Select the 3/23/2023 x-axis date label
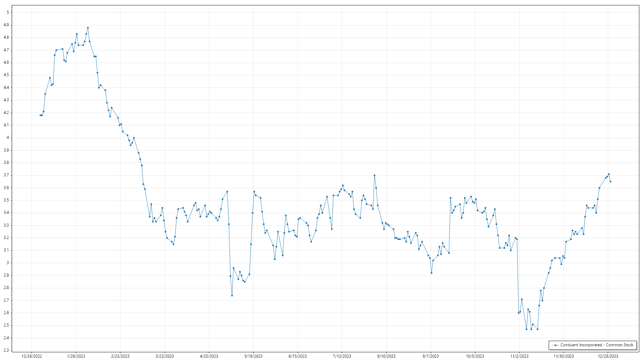 click(165, 356)
